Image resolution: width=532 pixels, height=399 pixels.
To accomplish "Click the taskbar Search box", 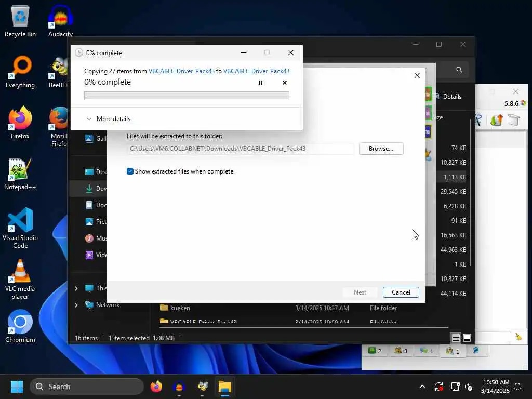I will (87, 387).
